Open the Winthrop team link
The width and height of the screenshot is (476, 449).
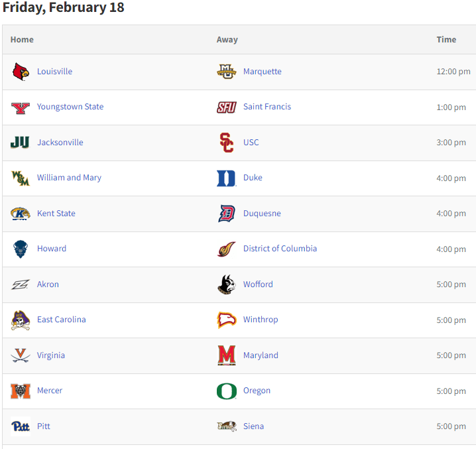tap(261, 320)
